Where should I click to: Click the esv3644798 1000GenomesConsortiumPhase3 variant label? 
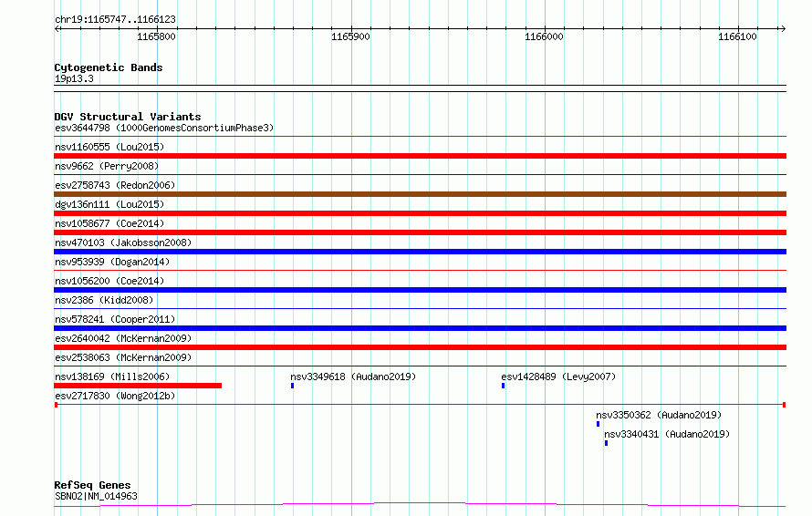point(164,128)
